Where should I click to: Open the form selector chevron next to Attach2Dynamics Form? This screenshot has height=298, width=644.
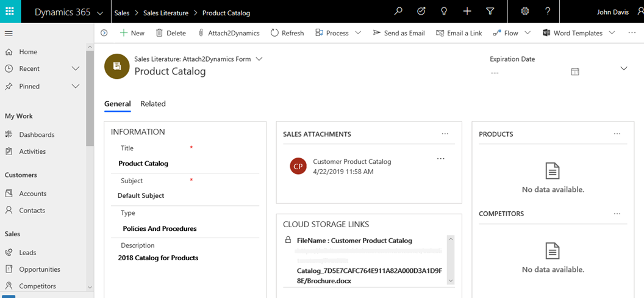pos(259,59)
